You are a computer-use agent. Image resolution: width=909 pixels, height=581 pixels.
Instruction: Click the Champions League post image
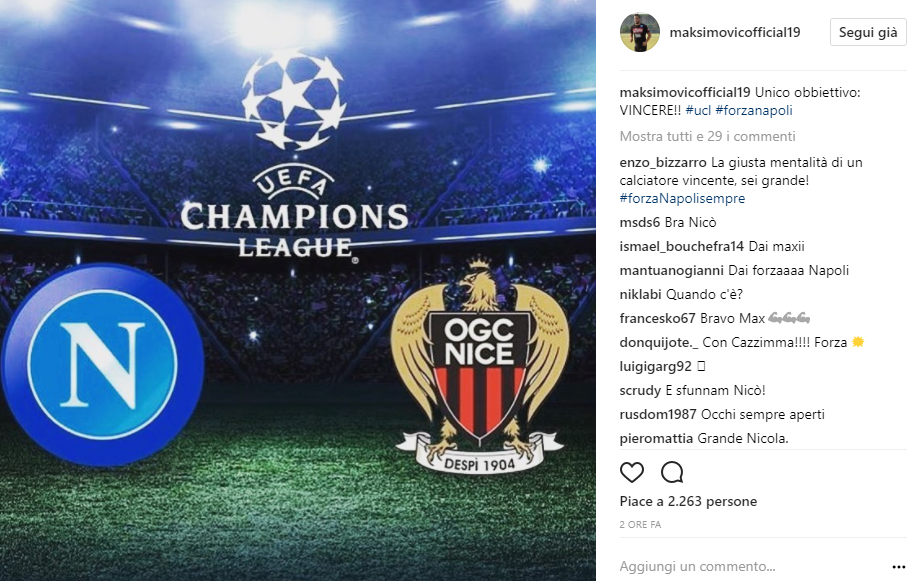click(298, 290)
